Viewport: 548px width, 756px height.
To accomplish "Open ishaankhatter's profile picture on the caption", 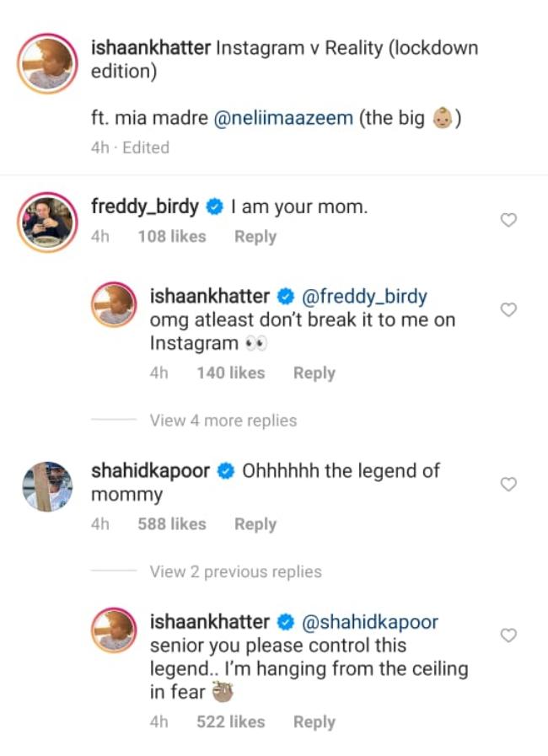I will pos(47,63).
